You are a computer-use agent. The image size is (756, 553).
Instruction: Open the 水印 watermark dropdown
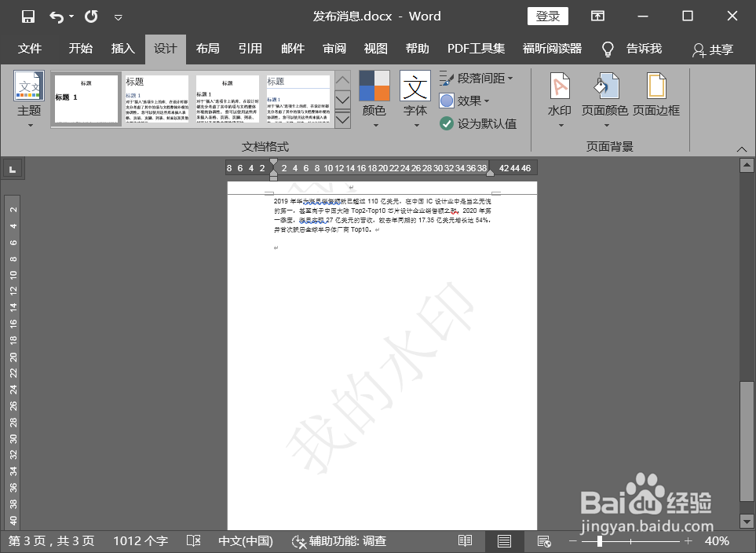tap(560, 100)
